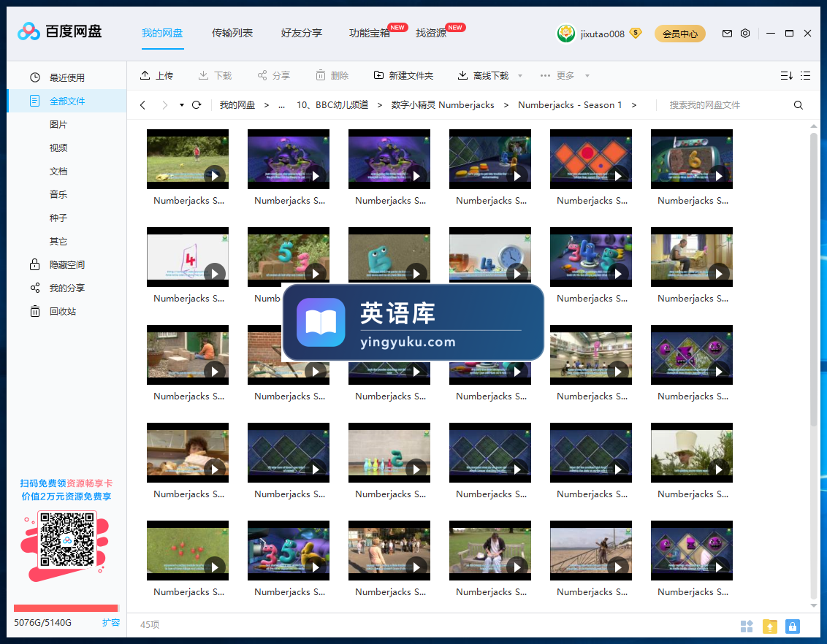Select 种子 category in sidebar
Screen dimensions: 827x644
click(58, 218)
